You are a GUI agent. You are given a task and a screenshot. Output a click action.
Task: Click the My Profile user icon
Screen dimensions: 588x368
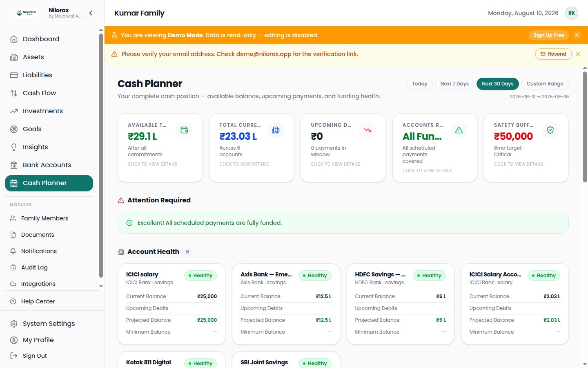click(x=14, y=340)
